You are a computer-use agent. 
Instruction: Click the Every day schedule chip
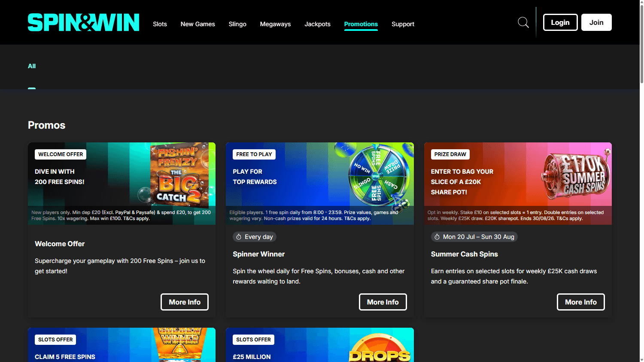(255, 237)
